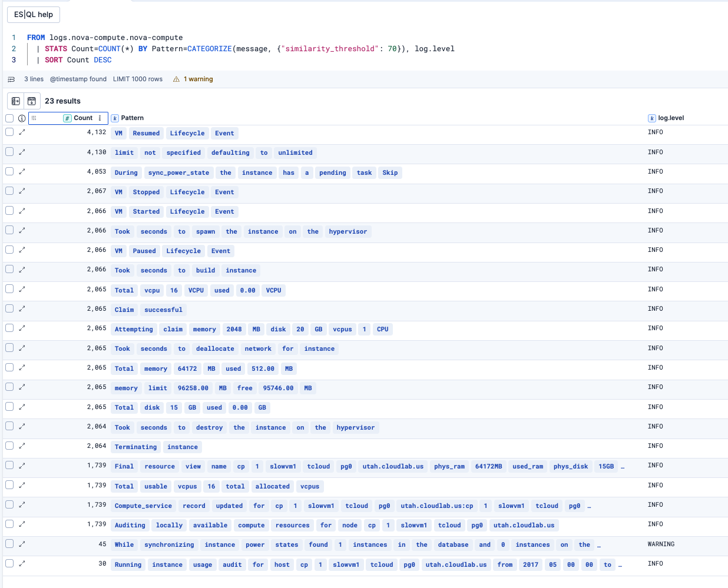This screenshot has width=728, height=588.
Task: Click the Pattern column header
Action: pos(133,118)
